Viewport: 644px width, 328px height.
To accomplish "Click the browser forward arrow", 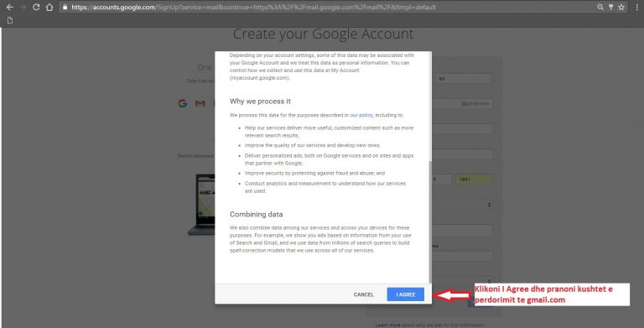I will [23, 7].
